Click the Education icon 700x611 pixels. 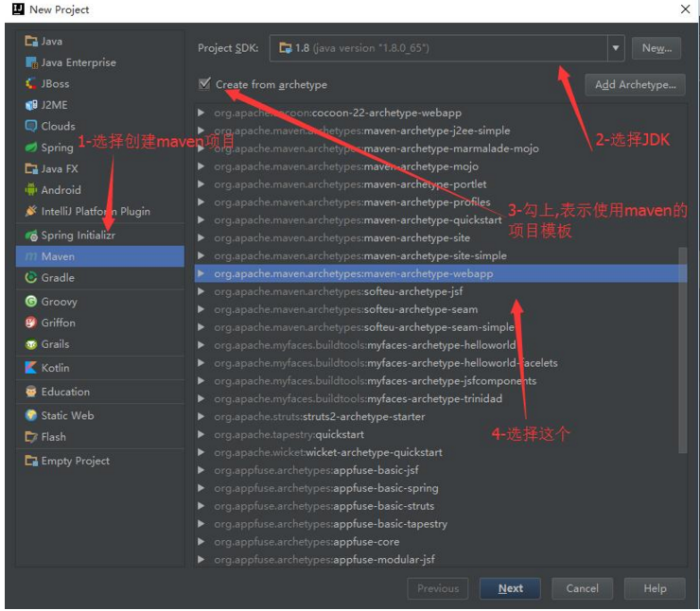(x=31, y=392)
